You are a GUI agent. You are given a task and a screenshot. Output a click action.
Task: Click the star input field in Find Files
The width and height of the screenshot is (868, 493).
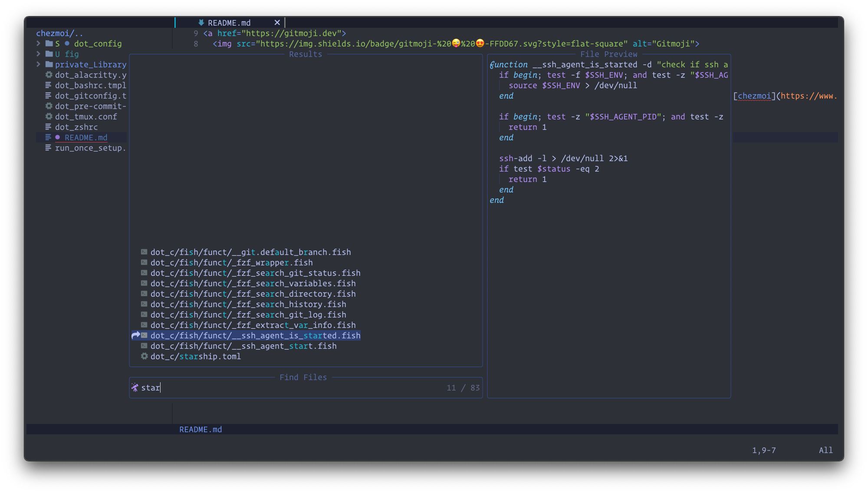[150, 387]
